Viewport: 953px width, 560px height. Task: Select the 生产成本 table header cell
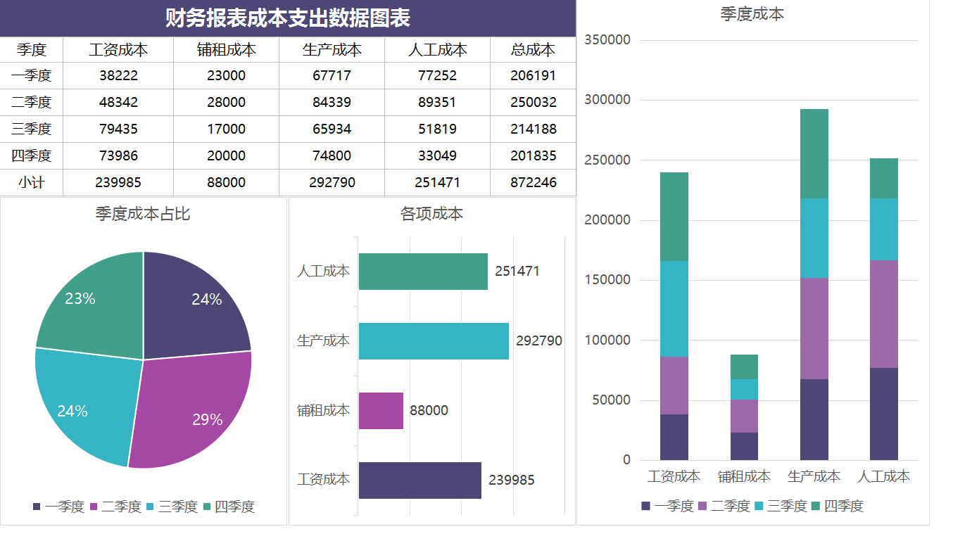pyautogui.click(x=332, y=49)
